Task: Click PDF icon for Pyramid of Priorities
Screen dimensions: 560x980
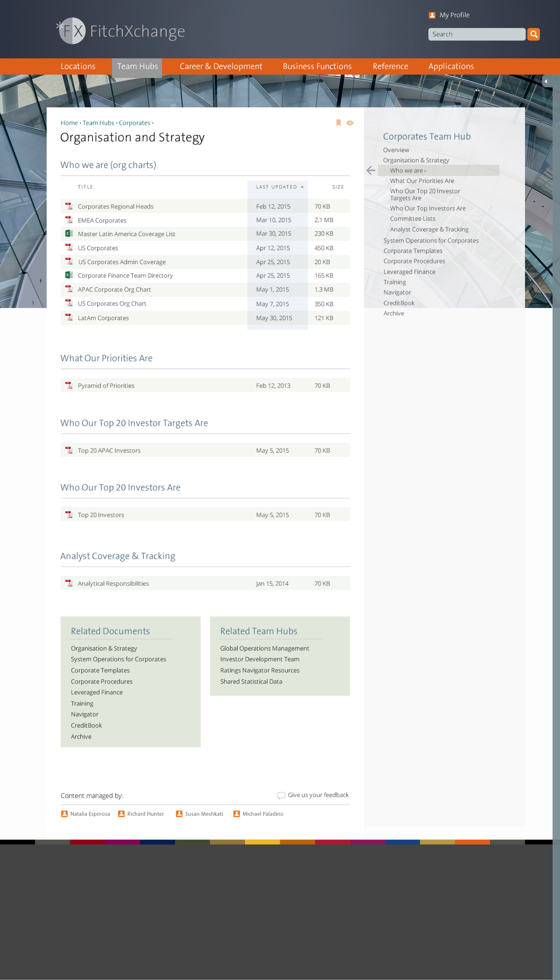Action: (x=69, y=385)
